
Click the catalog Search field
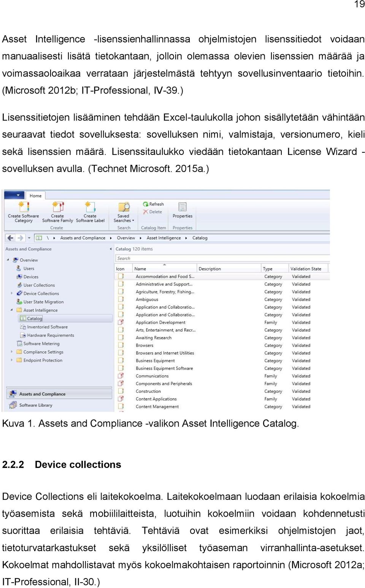(x=222, y=258)
